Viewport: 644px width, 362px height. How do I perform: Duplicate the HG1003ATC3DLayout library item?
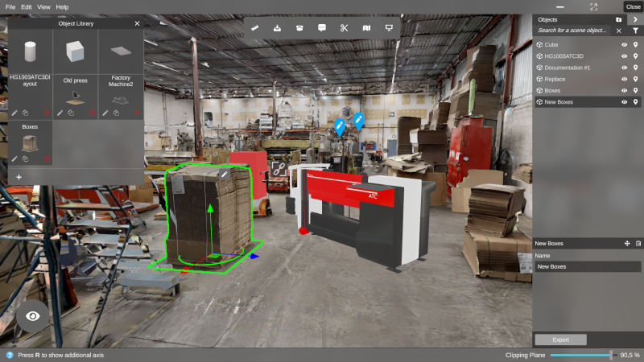pyautogui.click(x=26, y=113)
